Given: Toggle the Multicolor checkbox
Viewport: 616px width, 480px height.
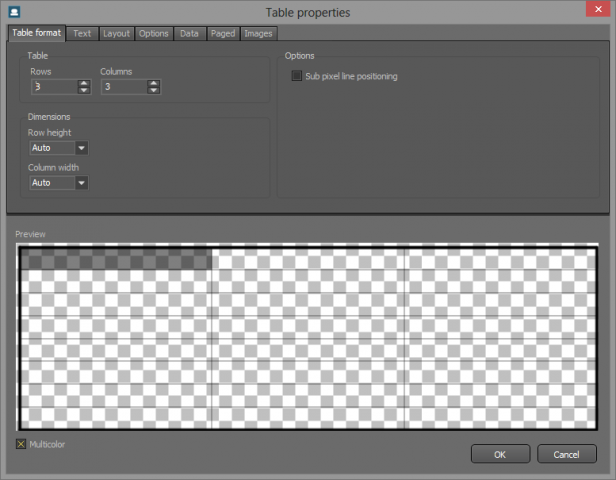Looking at the screenshot, I should tap(21, 444).
